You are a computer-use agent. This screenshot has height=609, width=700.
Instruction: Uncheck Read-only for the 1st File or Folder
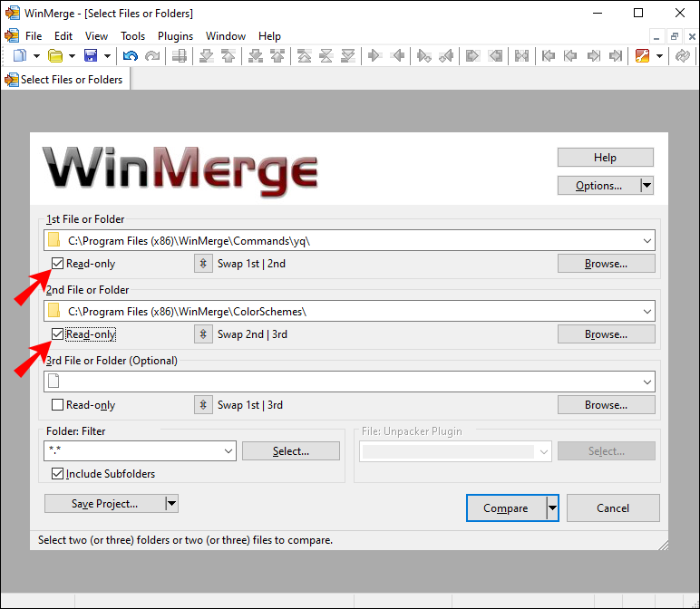click(x=58, y=264)
